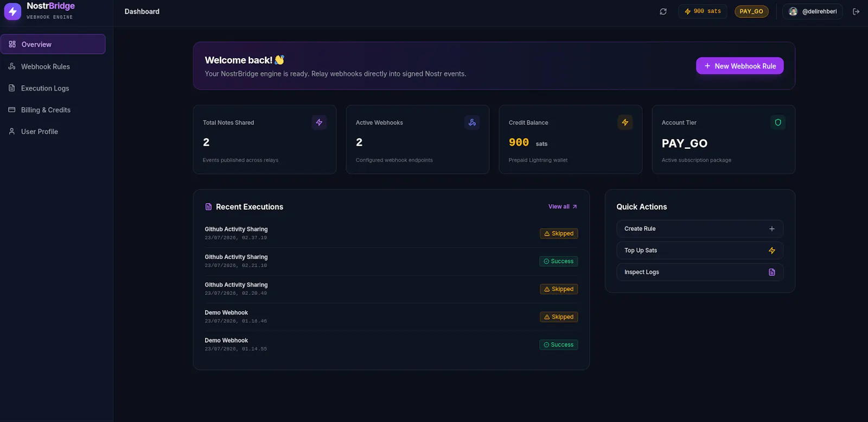The height and width of the screenshot is (422, 868).
Task: Click the PAY_GO badge in top bar
Action: click(751, 11)
